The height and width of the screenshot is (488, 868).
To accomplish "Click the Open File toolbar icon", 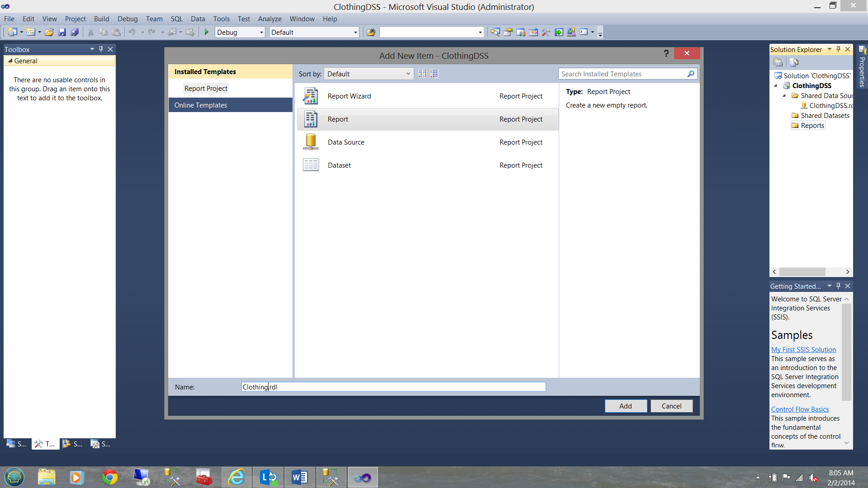I will (49, 32).
